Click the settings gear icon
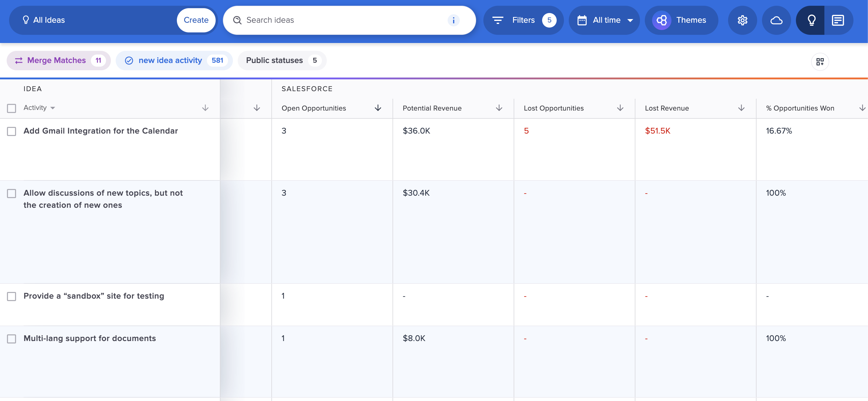 [x=742, y=20]
